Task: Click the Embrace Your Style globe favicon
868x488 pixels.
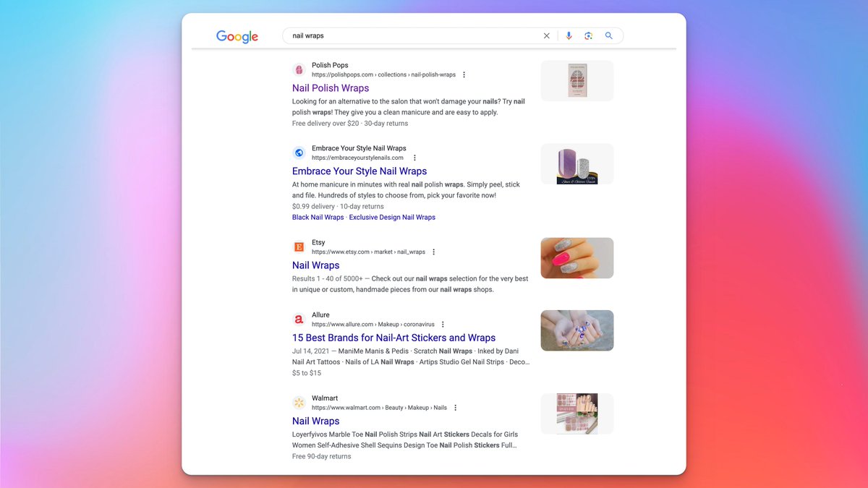Action: [299, 153]
